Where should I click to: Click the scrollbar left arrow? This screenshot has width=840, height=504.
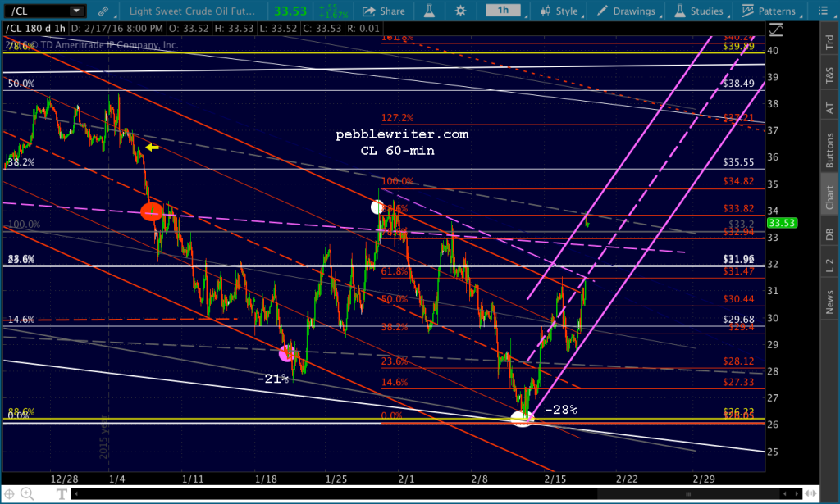click(75, 493)
